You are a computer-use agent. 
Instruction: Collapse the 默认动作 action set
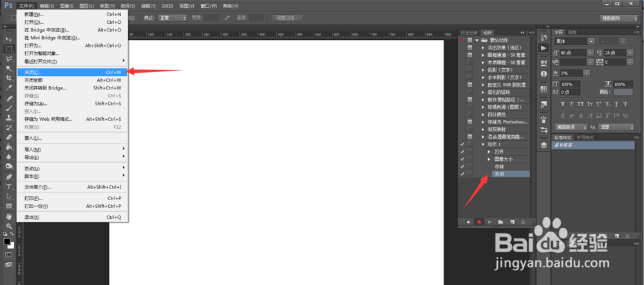pyautogui.click(x=477, y=40)
